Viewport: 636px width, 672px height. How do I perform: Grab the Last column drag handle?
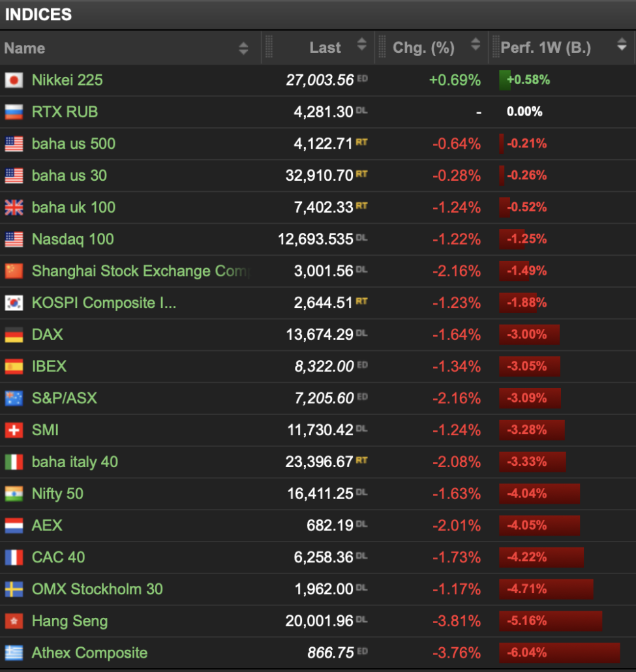(269, 47)
